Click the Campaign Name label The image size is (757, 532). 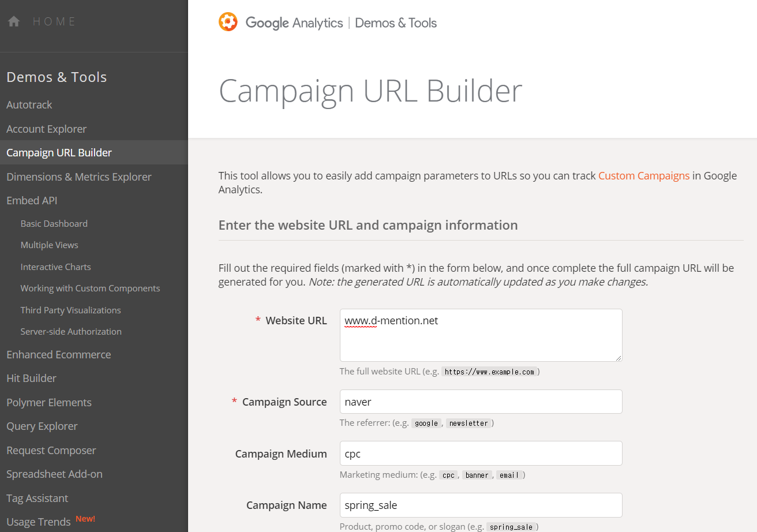[287, 505]
